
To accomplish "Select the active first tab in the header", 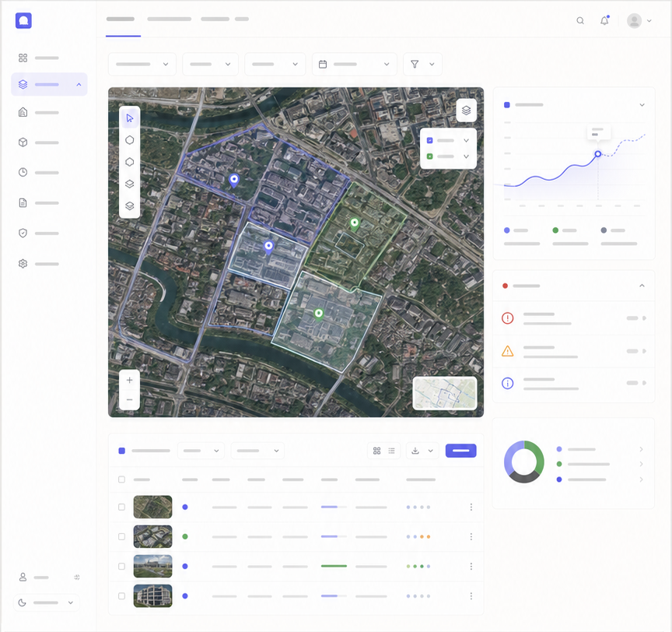I will (x=121, y=19).
